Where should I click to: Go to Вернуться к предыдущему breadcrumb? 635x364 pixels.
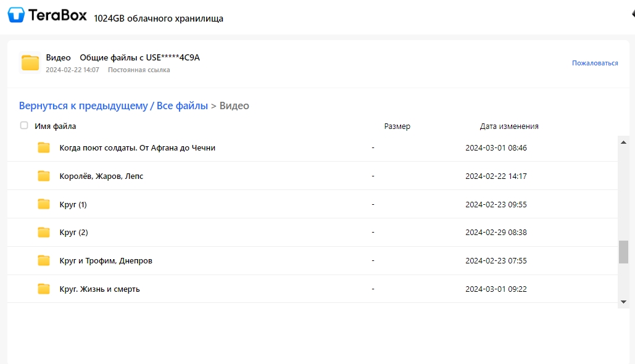coord(83,105)
